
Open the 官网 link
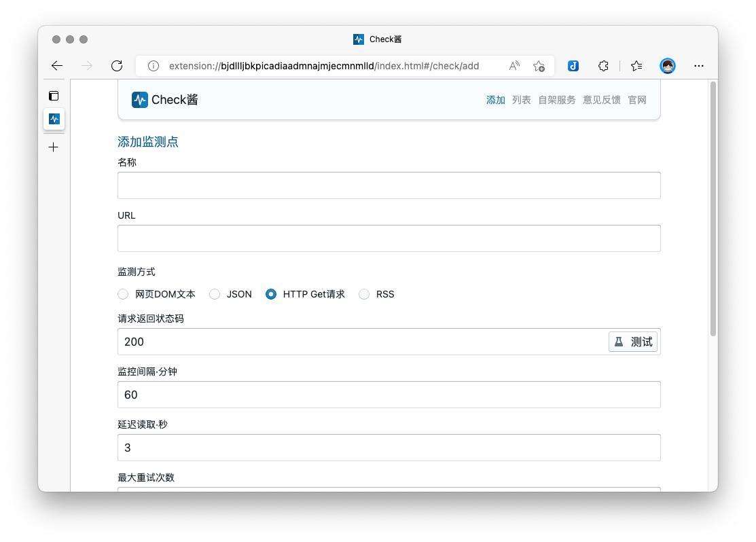coord(636,99)
